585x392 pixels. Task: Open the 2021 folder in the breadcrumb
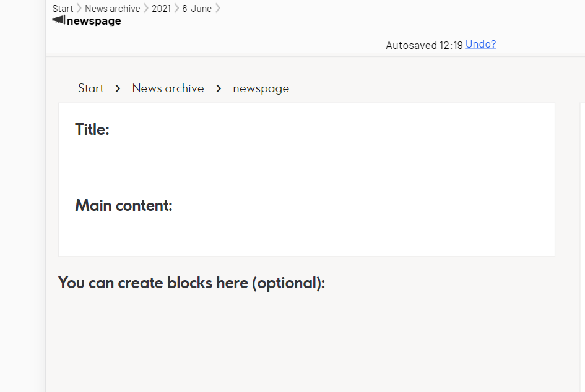point(161,9)
